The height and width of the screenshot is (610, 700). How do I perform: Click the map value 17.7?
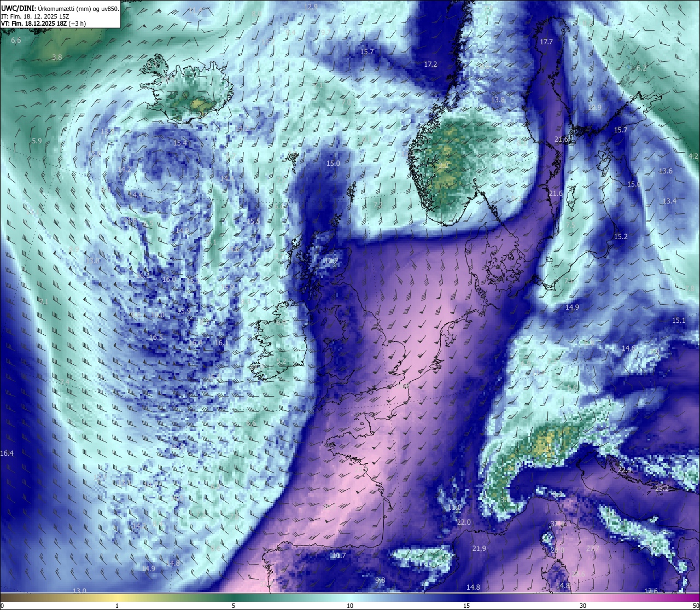(546, 42)
